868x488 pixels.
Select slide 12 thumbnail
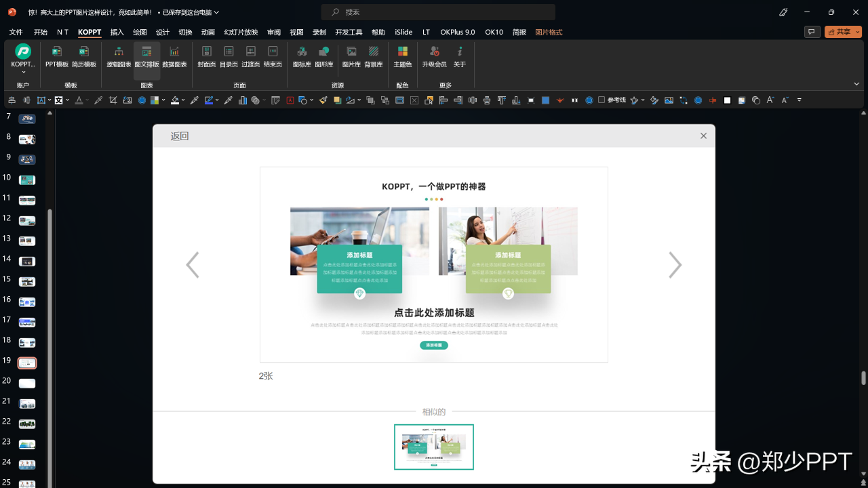click(27, 220)
